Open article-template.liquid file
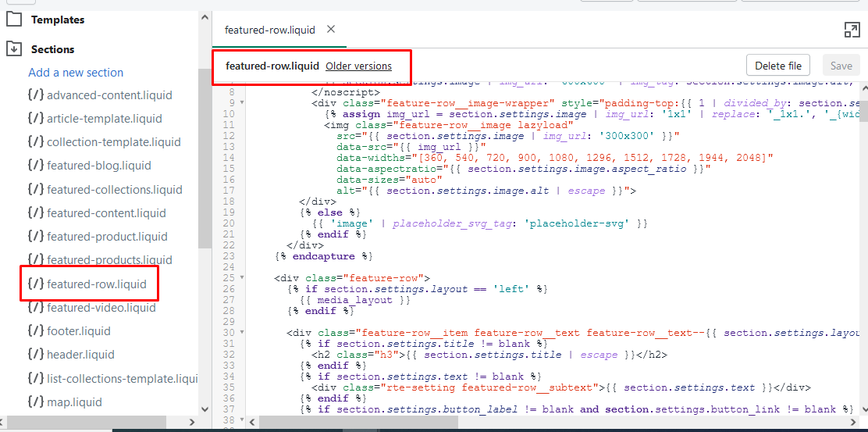 [x=105, y=119]
